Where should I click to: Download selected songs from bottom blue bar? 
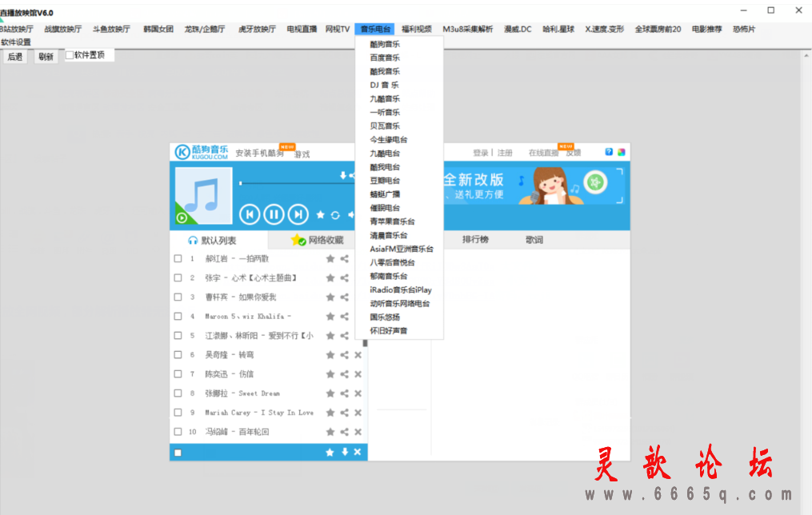click(345, 452)
